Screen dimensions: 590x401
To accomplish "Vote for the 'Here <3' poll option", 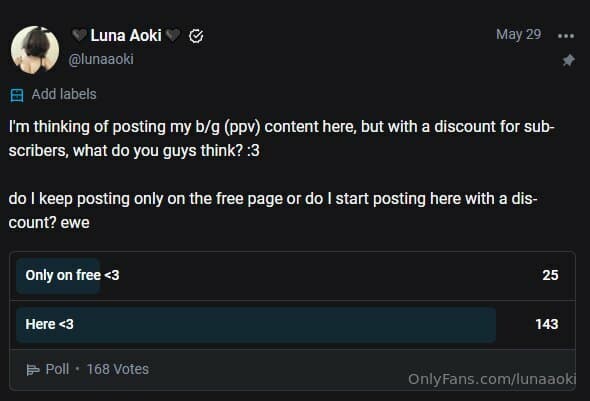I will pyautogui.click(x=292, y=325).
